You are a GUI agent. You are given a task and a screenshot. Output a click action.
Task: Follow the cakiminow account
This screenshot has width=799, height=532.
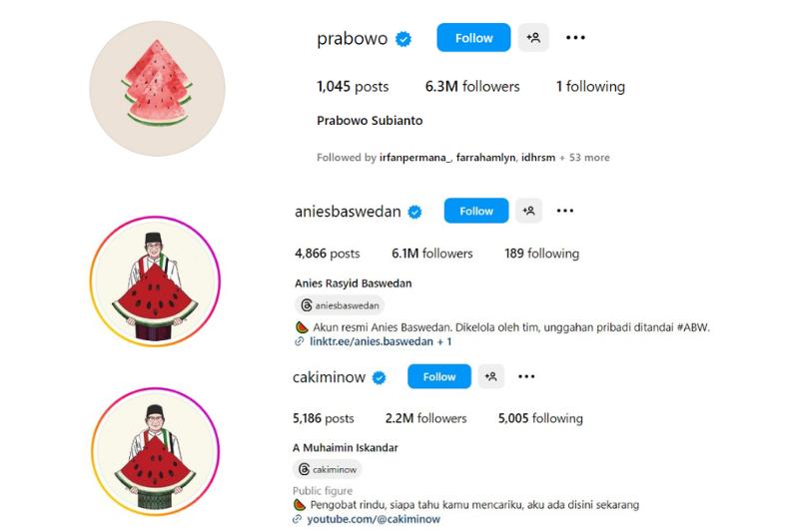(439, 376)
